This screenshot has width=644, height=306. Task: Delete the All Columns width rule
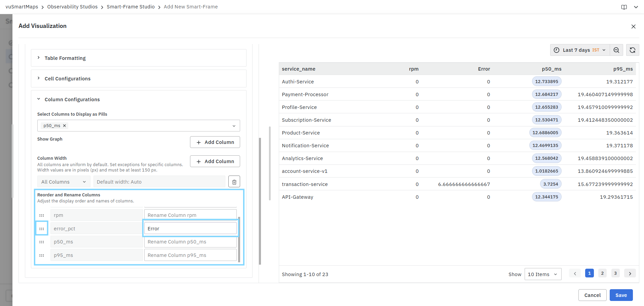[234, 182]
